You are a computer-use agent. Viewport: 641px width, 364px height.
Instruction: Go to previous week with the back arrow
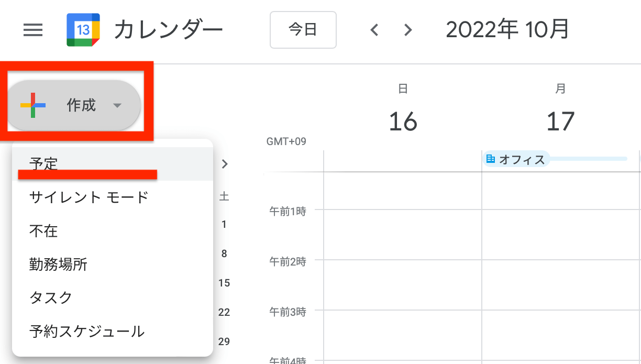374,30
